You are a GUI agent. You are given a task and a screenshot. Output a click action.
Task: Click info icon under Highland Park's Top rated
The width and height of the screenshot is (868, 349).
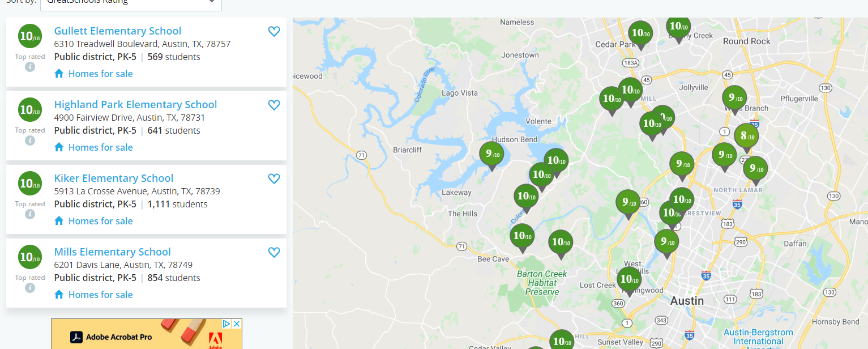coord(30,141)
